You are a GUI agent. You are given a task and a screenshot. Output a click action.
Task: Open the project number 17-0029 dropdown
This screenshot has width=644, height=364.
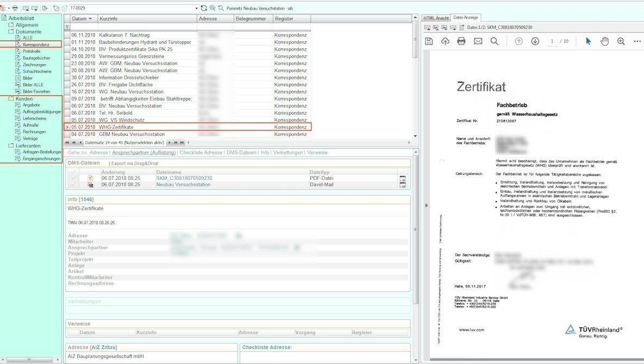point(197,9)
